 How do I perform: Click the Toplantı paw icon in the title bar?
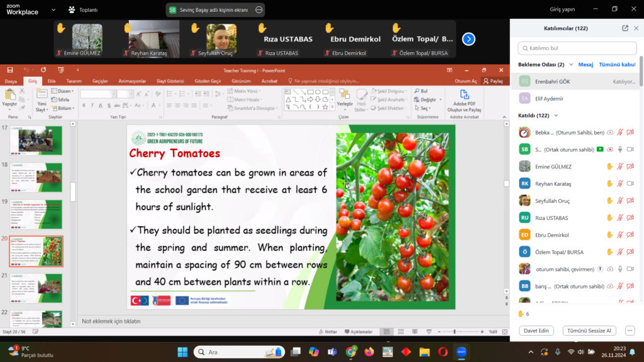point(72,10)
